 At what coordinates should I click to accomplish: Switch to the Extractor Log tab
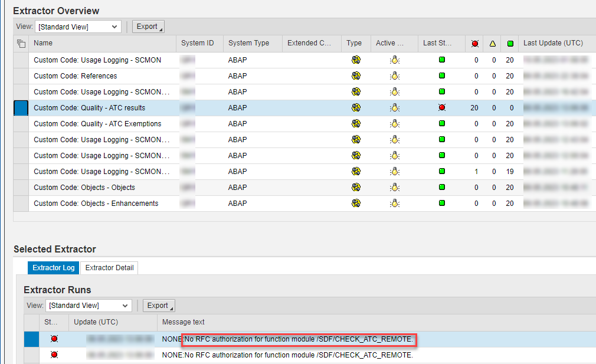[54, 268]
